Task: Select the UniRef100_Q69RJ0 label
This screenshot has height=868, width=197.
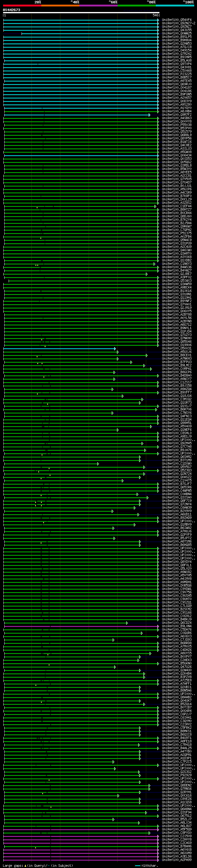Action: [177, 84]
